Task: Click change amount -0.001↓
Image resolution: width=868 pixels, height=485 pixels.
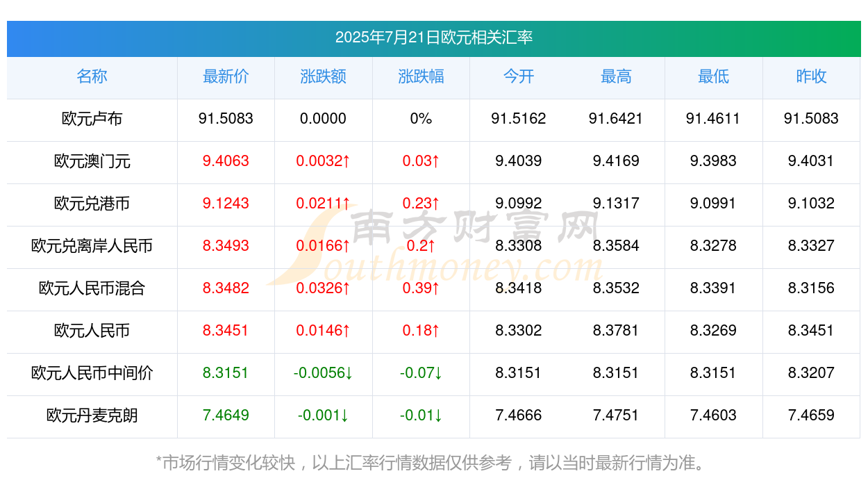Action: [x=323, y=416]
